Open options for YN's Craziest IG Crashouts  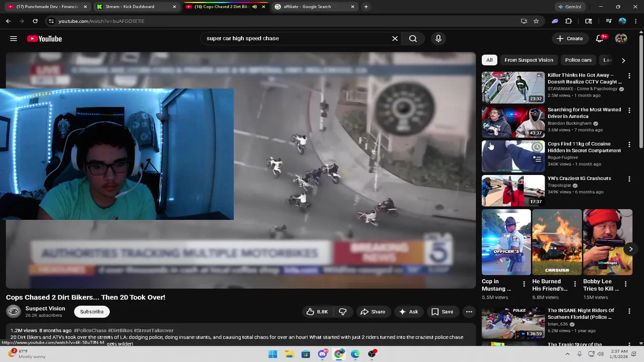coord(629,179)
